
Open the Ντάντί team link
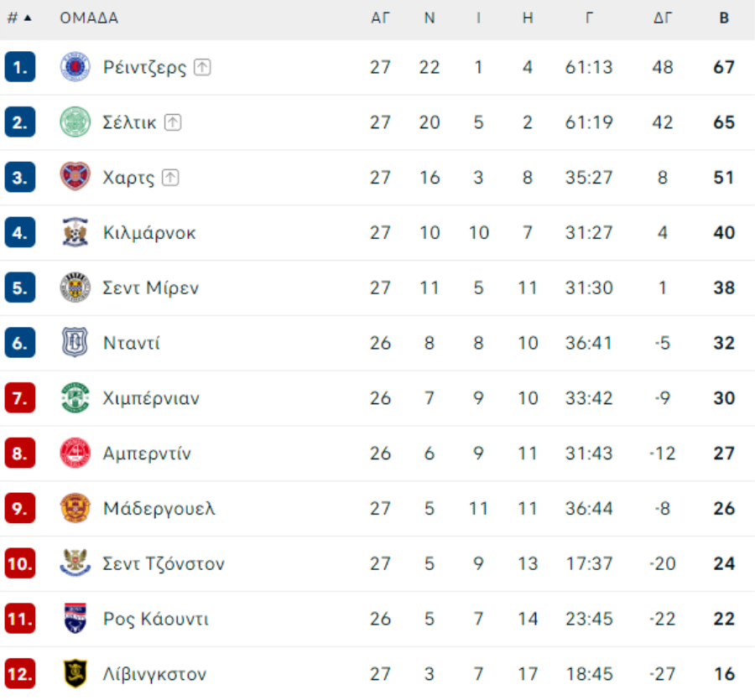point(132,343)
